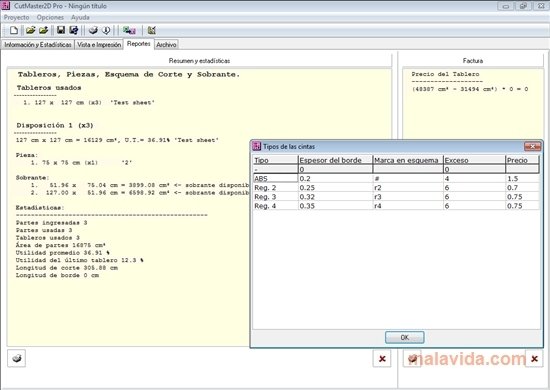
Task: Click the 1.5 price cell
Action: [x=522, y=179]
